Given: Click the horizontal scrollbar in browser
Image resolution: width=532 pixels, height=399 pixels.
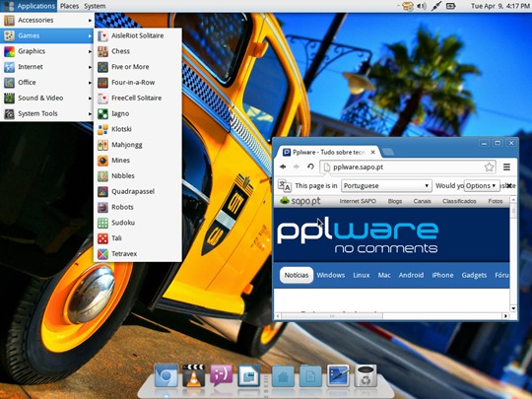Looking at the screenshot, I should (x=331, y=316).
